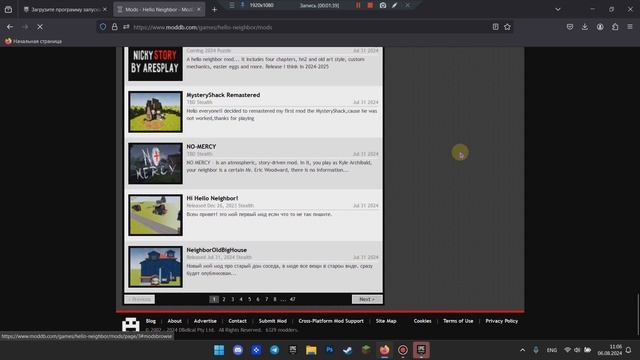
Task: Go to page 5 of mods
Action: pos(249,299)
